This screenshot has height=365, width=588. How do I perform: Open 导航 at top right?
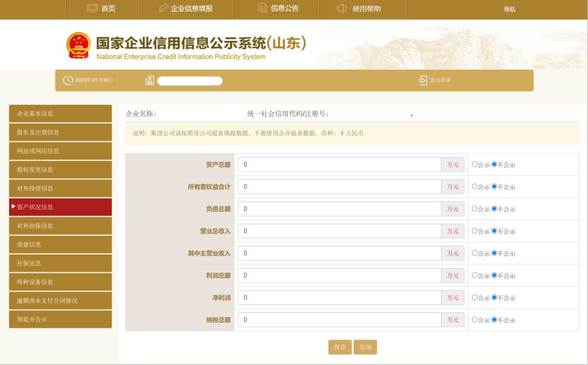pyautogui.click(x=509, y=9)
